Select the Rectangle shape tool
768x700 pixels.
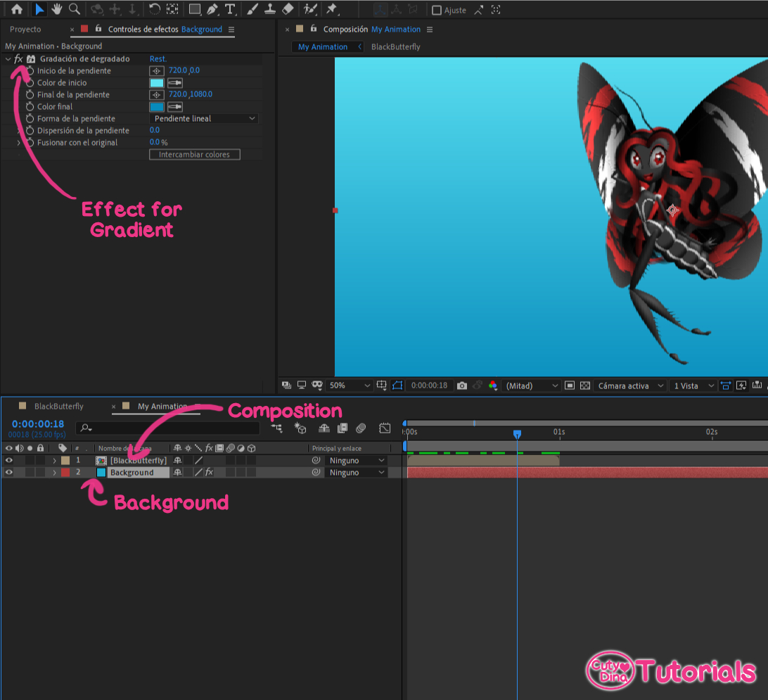click(194, 9)
